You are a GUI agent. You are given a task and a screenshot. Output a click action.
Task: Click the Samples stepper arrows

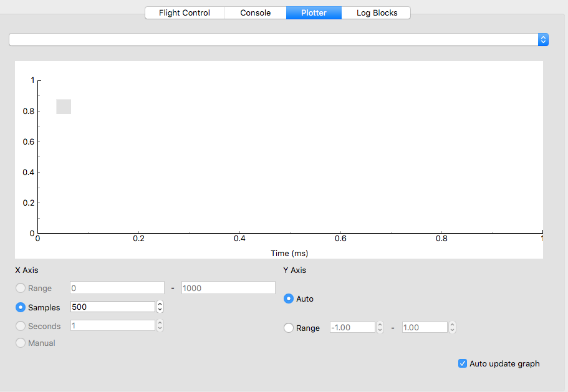(160, 307)
